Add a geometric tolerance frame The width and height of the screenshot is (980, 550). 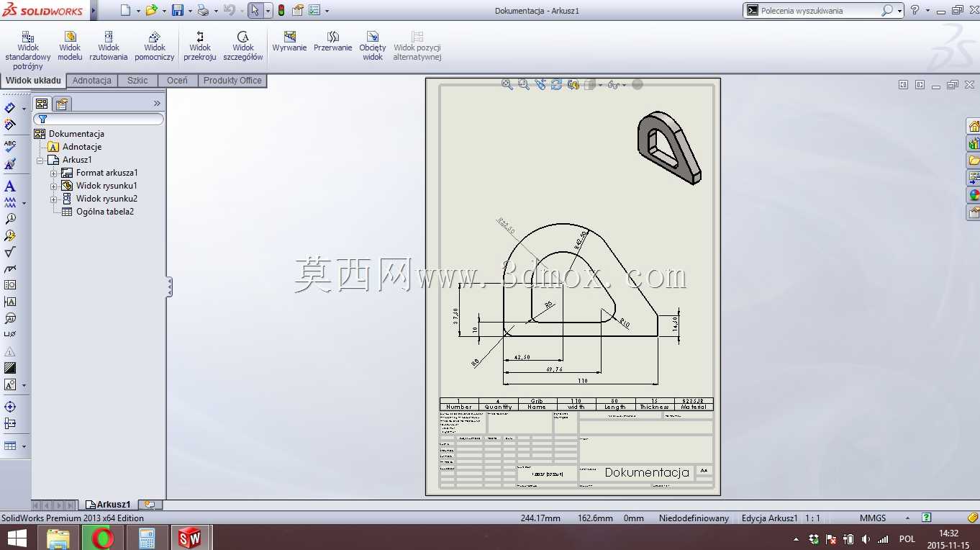coord(10,285)
